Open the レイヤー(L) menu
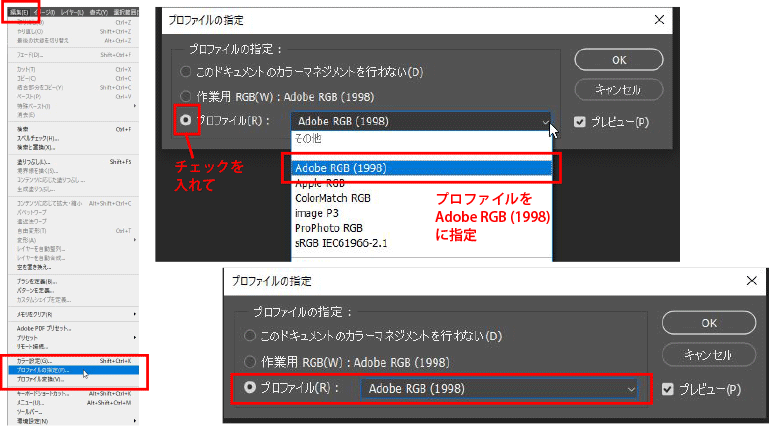 point(73,12)
